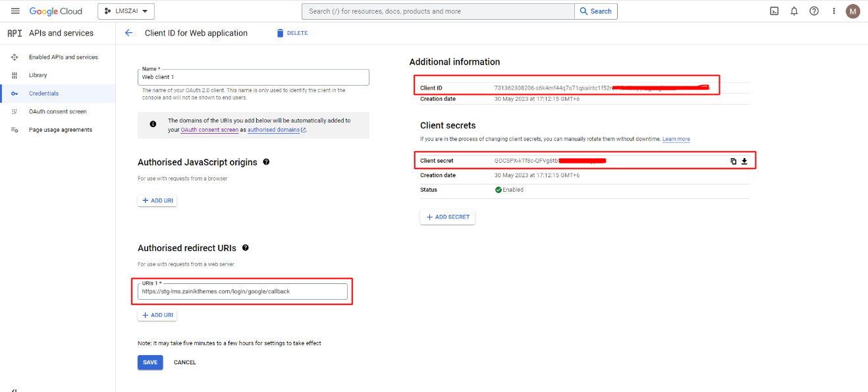868x392 pixels.
Task: Click the Page usage agreements icon
Action: pyautogui.click(x=14, y=130)
